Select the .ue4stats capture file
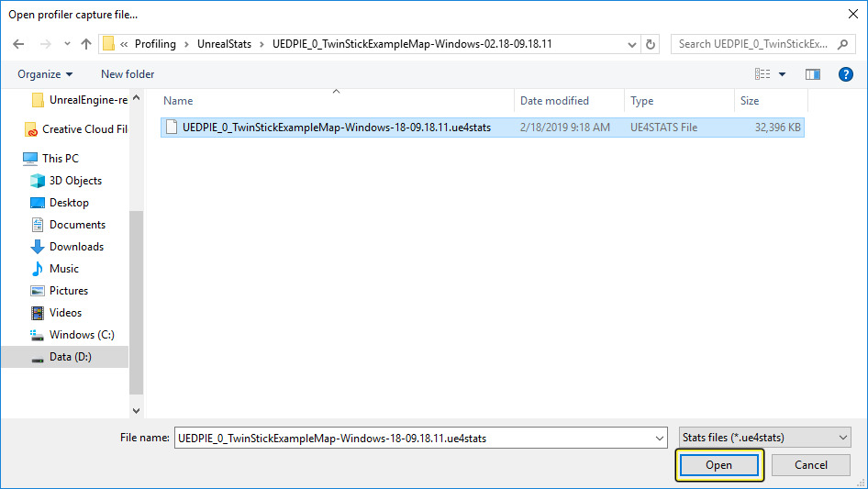 point(482,128)
